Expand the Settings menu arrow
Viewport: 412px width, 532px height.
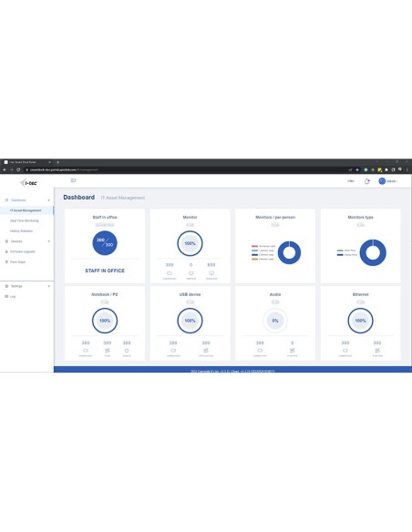tap(49, 286)
